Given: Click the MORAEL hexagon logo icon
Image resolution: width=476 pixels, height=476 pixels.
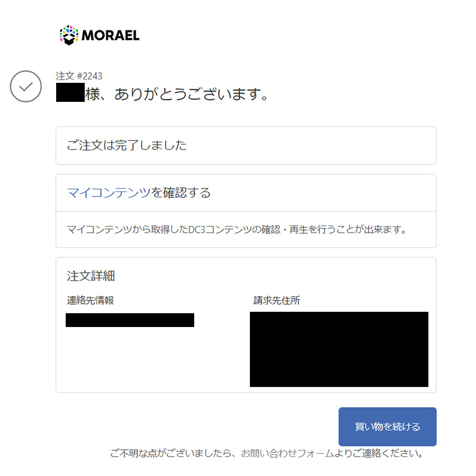Looking at the screenshot, I should 69,35.
